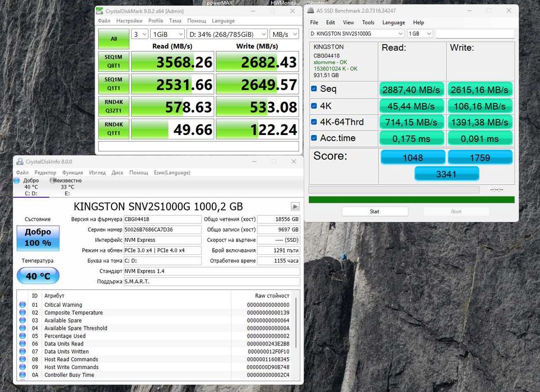This screenshot has width=540, height=392.
Task: Click the blue dot for Percentage Used
Action: tap(23, 336)
